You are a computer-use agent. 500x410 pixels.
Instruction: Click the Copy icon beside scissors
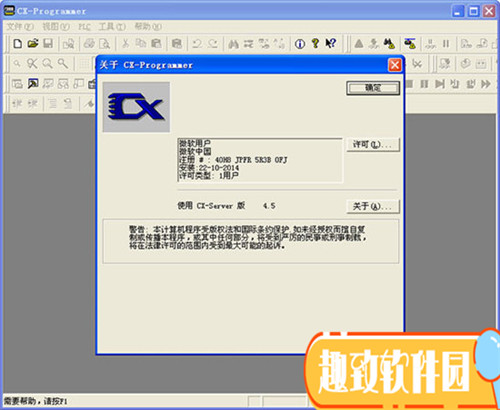141,44
